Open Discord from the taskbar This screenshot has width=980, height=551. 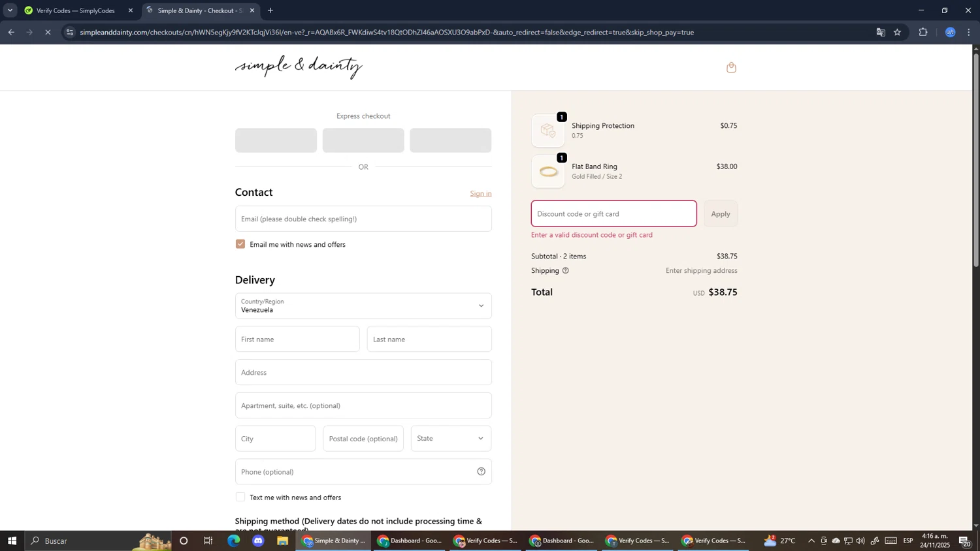tap(258, 541)
